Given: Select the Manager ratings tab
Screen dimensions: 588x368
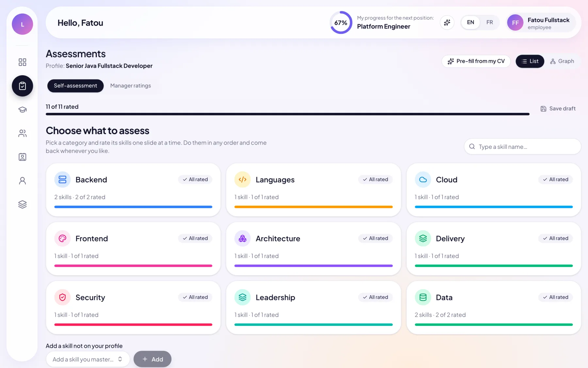Looking at the screenshot, I should pyautogui.click(x=131, y=86).
